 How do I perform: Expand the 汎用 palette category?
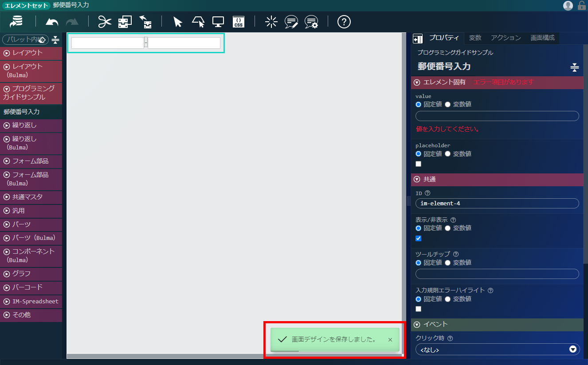pyautogui.click(x=31, y=211)
